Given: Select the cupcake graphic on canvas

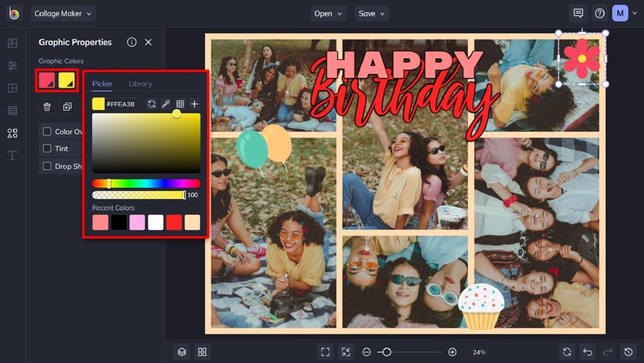Looking at the screenshot, I should [481, 307].
